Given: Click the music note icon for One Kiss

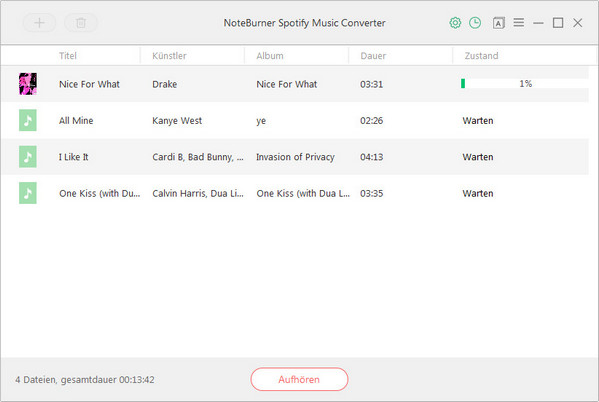Looking at the screenshot, I should coord(28,193).
